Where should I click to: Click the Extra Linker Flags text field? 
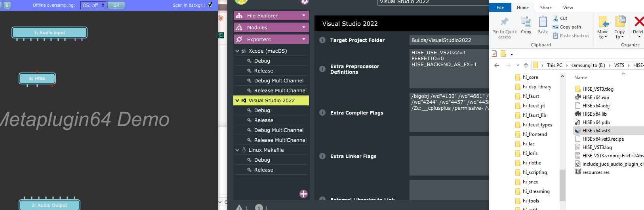tap(449, 156)
